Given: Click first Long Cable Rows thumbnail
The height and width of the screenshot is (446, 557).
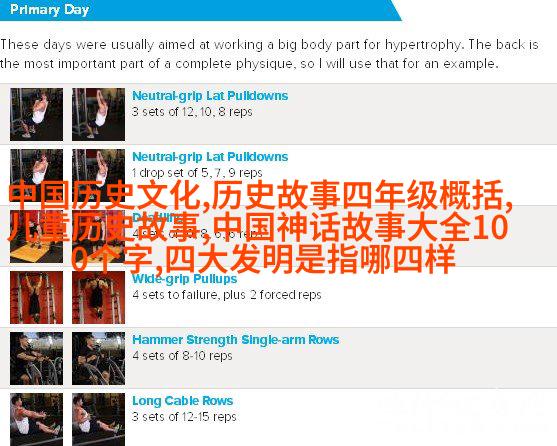Looking at the screenshot, I should pyautogui.click(x=37, y=419).
